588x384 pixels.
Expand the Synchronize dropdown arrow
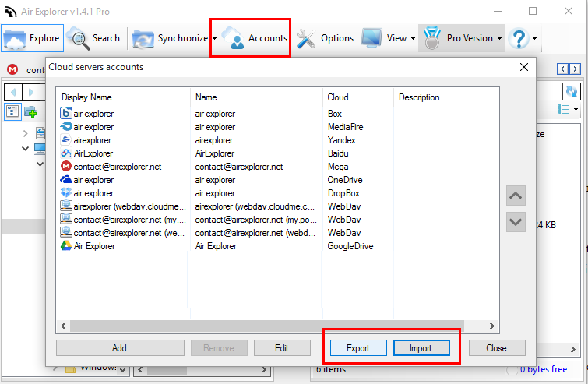click(x=214, y=38)
